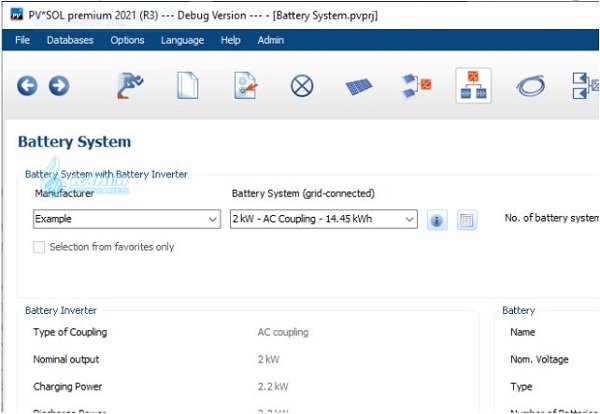Image resolution: width=600 pixels, height=414 pixels.
Task: Click the Nom. Voltage label
Action: [540, 359]
